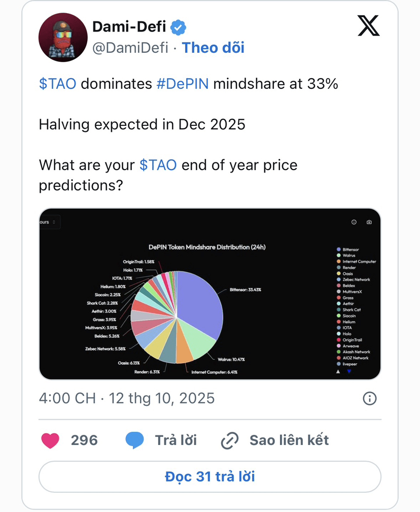The width and height of the screenshot is (420, 512).
Task: Click the reply speech bubble icon
Action: point(134,440)
